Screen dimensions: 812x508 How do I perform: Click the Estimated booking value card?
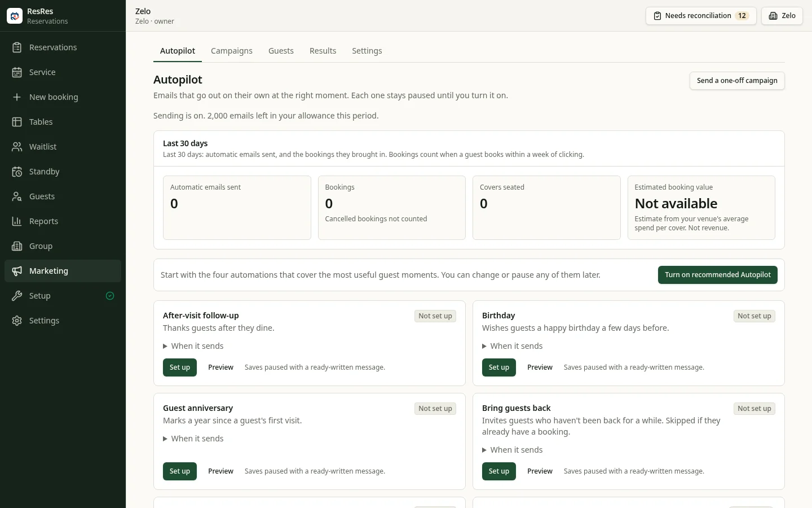coord(701,208)
